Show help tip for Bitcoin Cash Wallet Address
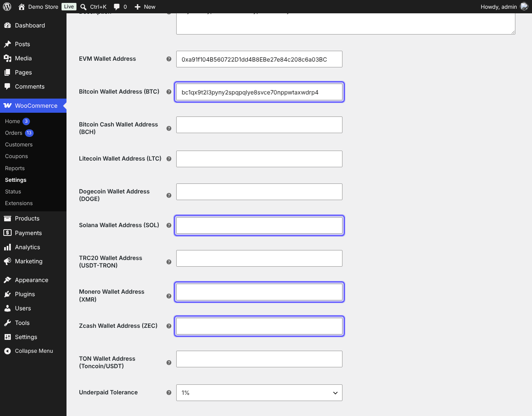This screenshot has width=532, height=416. [x=169, y=129]
